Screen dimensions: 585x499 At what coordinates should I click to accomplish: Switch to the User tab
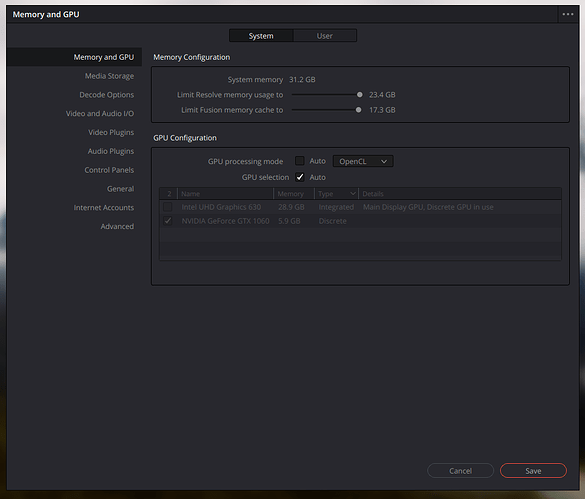click(325, 36)
